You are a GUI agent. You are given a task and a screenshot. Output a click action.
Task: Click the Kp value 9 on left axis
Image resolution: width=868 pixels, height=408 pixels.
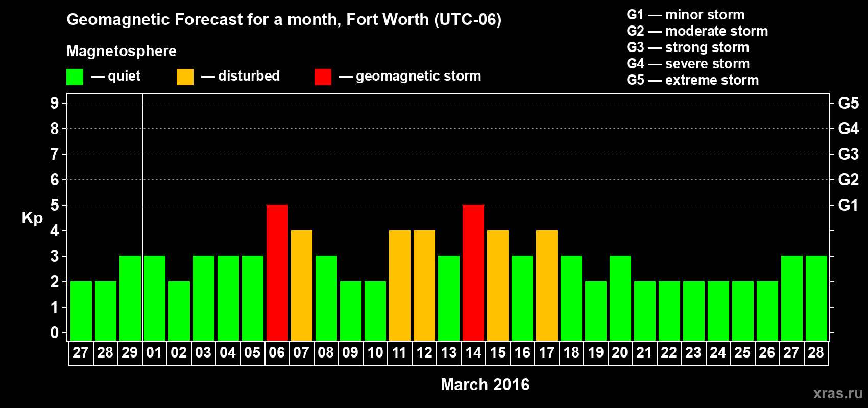pyautogui.click(x=55, y=103)
